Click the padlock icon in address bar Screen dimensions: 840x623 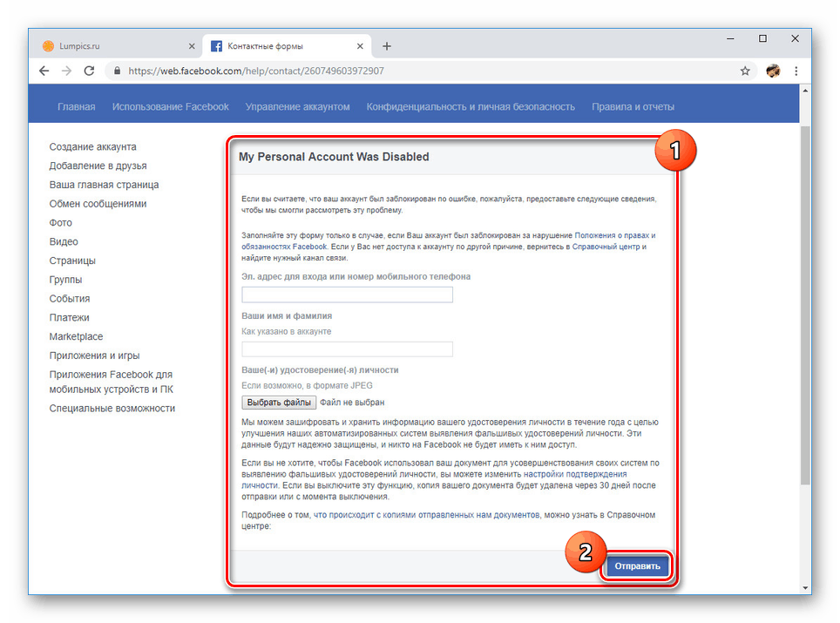click(118, 71)
